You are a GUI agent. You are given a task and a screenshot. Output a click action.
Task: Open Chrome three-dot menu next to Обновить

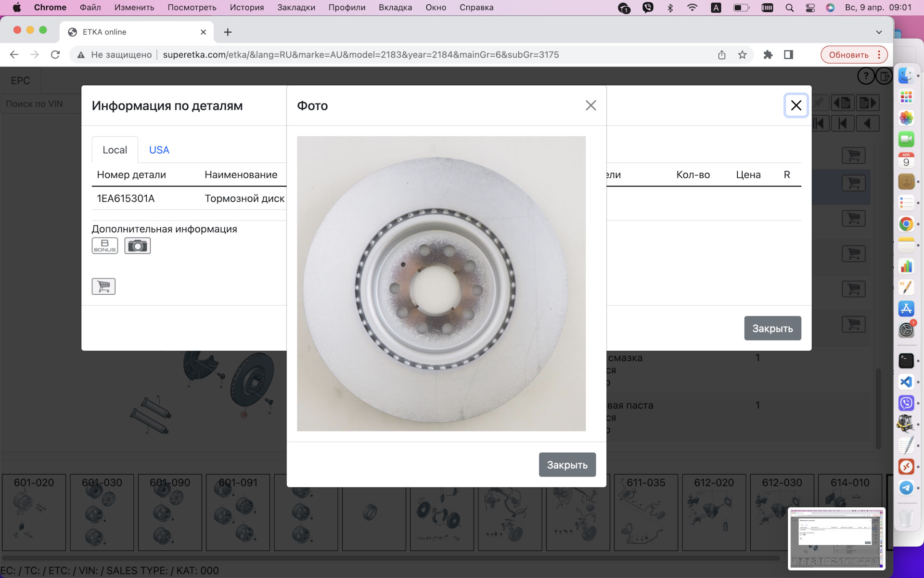coord(879,55)
